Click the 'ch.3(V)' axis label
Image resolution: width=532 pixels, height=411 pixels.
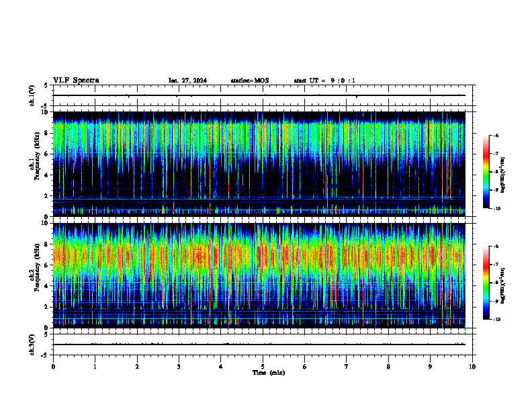tap(32, 345)
